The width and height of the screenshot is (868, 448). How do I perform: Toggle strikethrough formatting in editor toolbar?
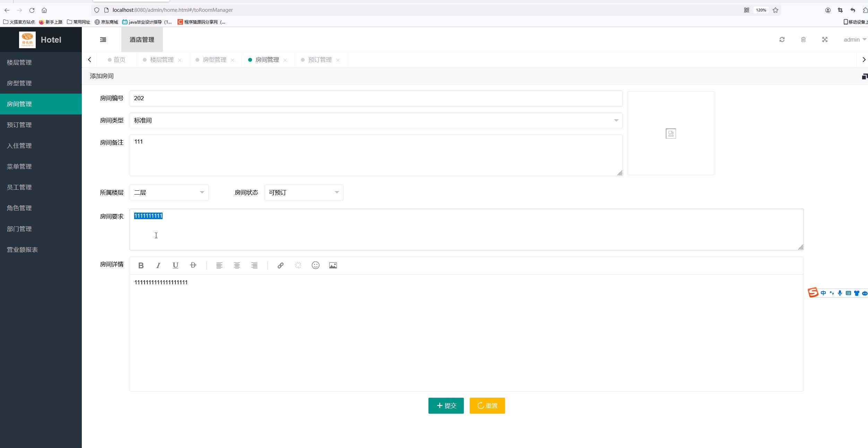pyautogui.click(x=193, y=265)
